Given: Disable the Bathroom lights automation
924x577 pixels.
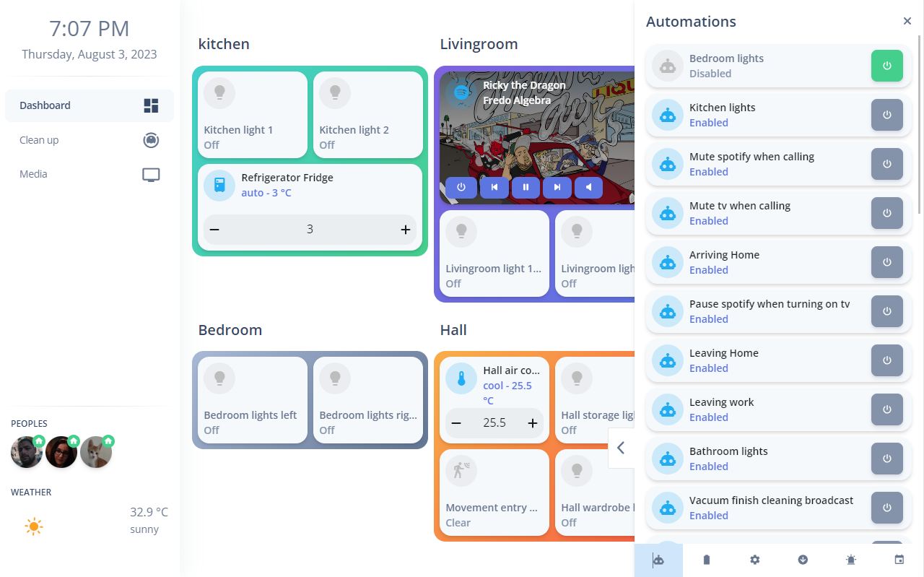Looking at the screenshot, I should pos(887,459).
